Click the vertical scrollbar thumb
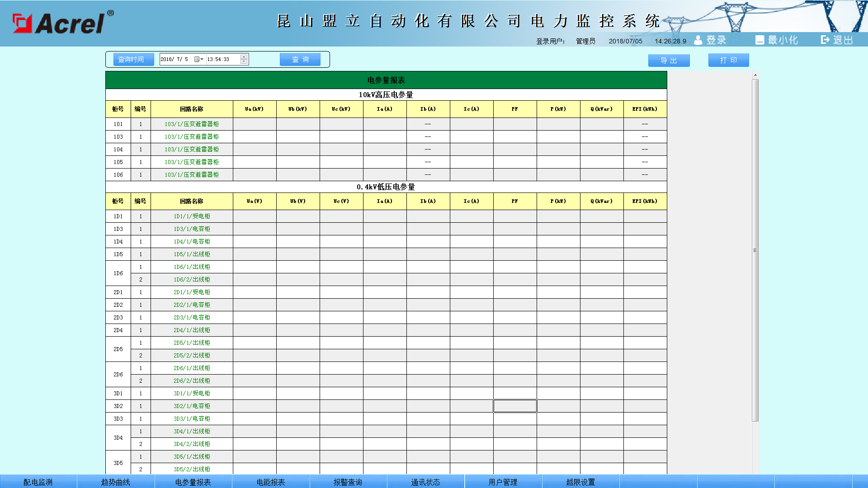This screenshot has width=868, height=488. coord(755,250)
